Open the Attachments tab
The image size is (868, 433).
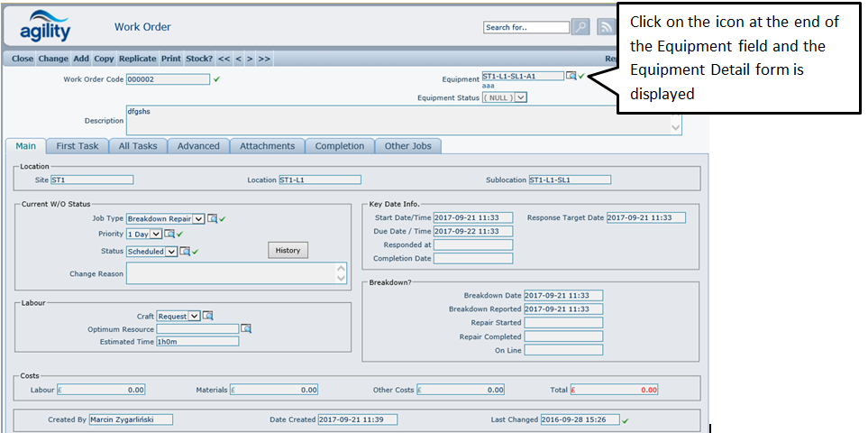click(x=267, y=146)
